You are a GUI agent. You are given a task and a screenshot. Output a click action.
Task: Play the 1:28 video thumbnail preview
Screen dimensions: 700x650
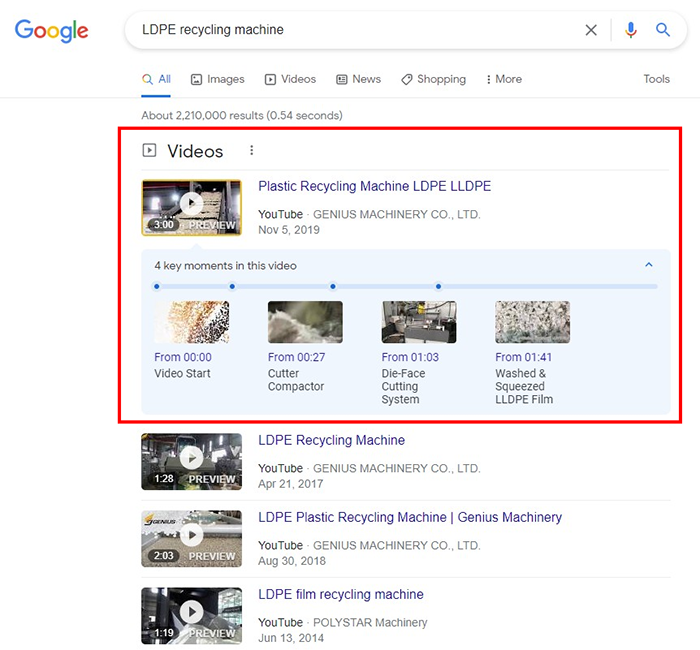coord(192,462)
